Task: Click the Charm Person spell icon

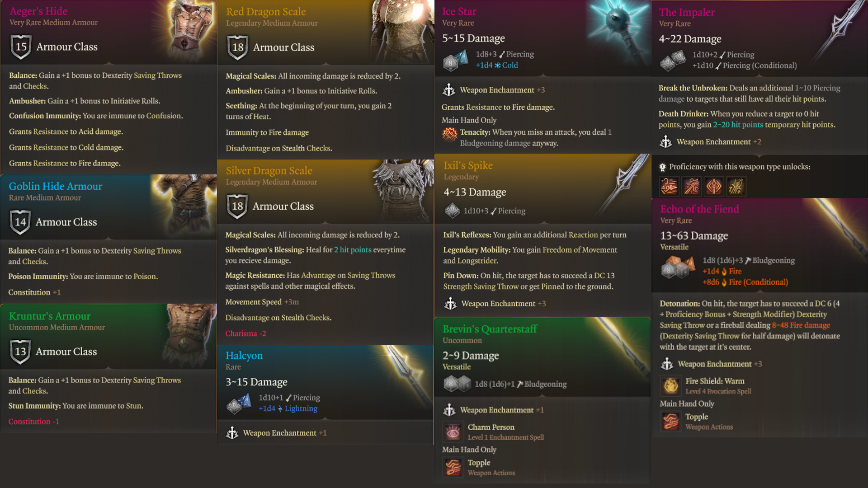Action: coord(453,432)
